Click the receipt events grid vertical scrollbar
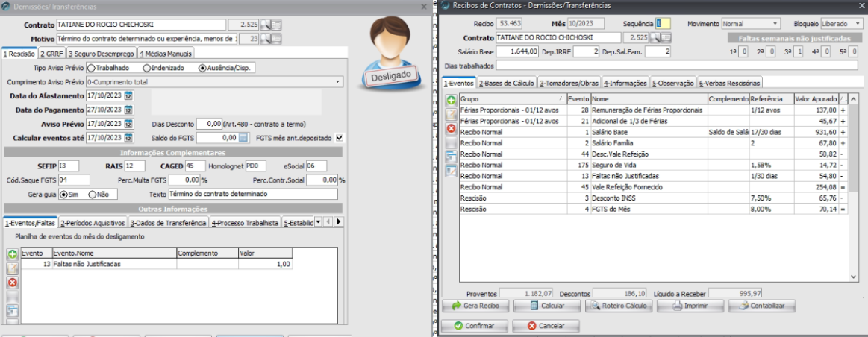Screen dimensions: 868x337 (x=855, y=186)
